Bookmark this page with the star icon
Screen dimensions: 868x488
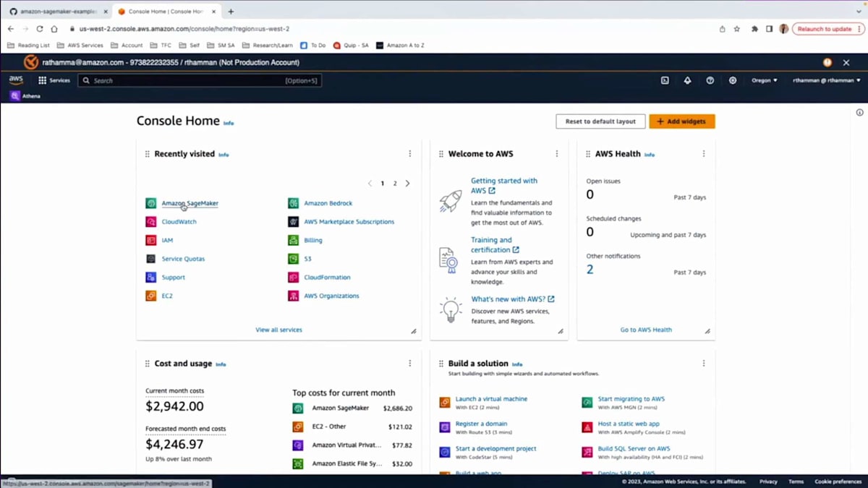pos(737,29)
